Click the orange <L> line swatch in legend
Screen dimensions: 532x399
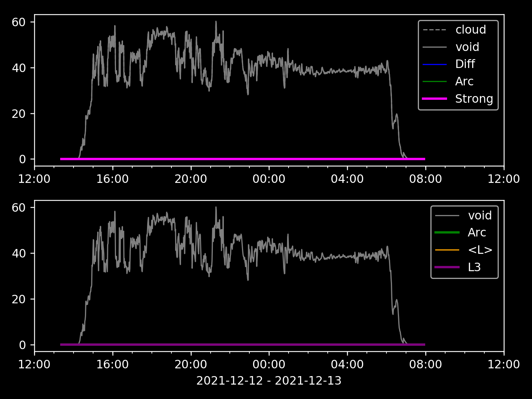447,250
